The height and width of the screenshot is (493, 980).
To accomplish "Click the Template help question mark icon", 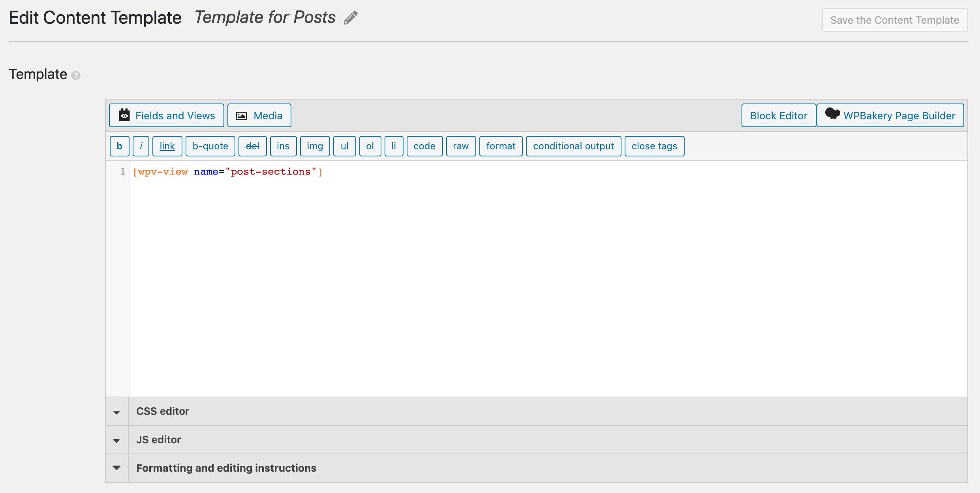I will click(76, 75).
